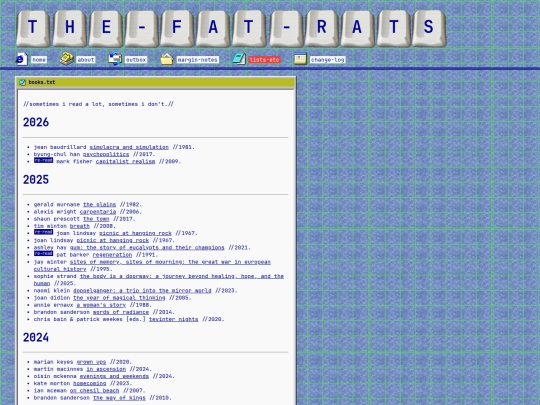
Task: Click the 2025 year heading
Action: (x=36, y=179)
